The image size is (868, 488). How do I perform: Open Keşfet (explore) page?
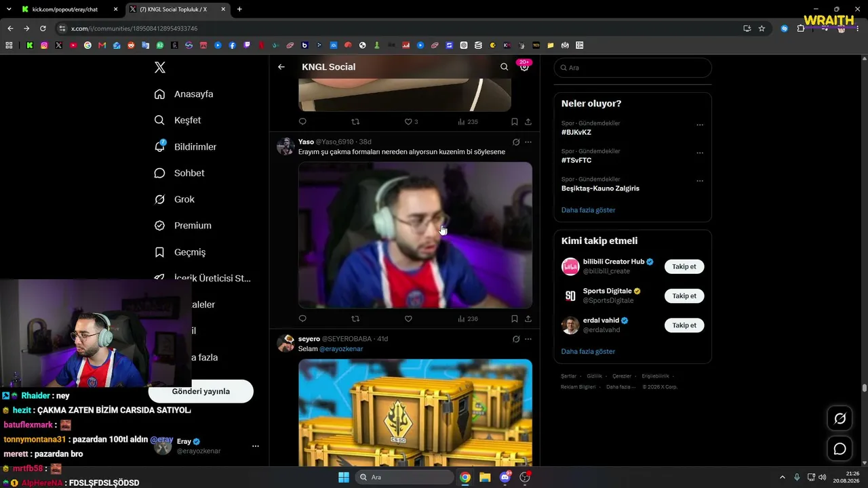[x=178, y=121]
